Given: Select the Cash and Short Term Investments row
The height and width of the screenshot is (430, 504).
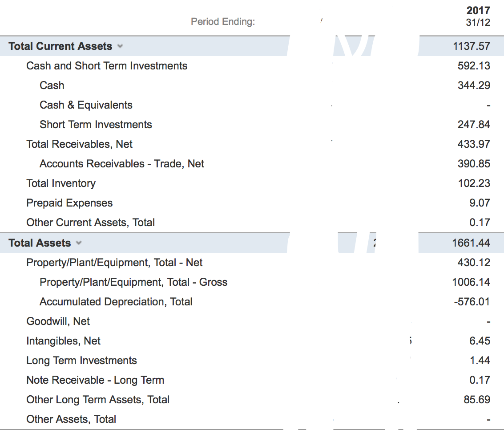Looking at the screenshot, I should pyautogui.click(x=107, y=65).
